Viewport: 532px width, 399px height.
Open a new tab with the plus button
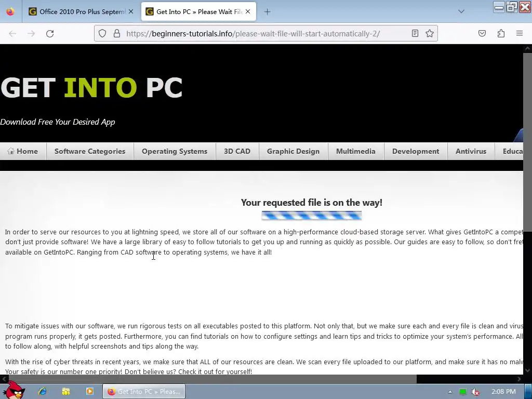[268, 12]
